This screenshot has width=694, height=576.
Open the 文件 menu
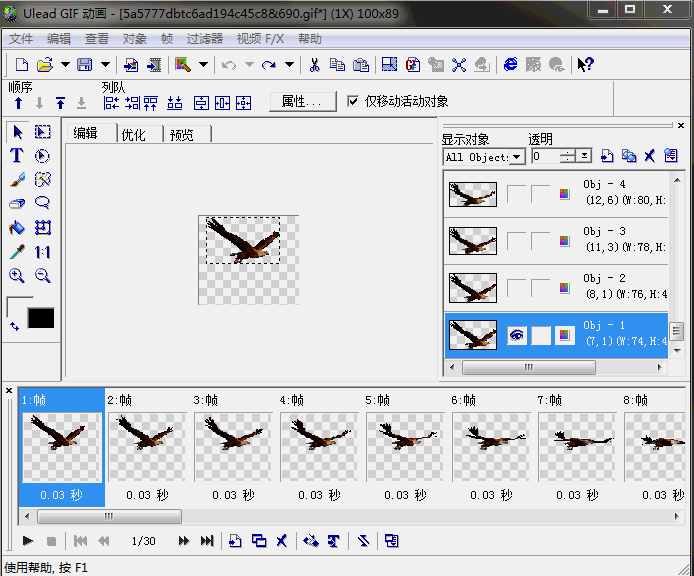pyautogui.click(x=21, y=39)
